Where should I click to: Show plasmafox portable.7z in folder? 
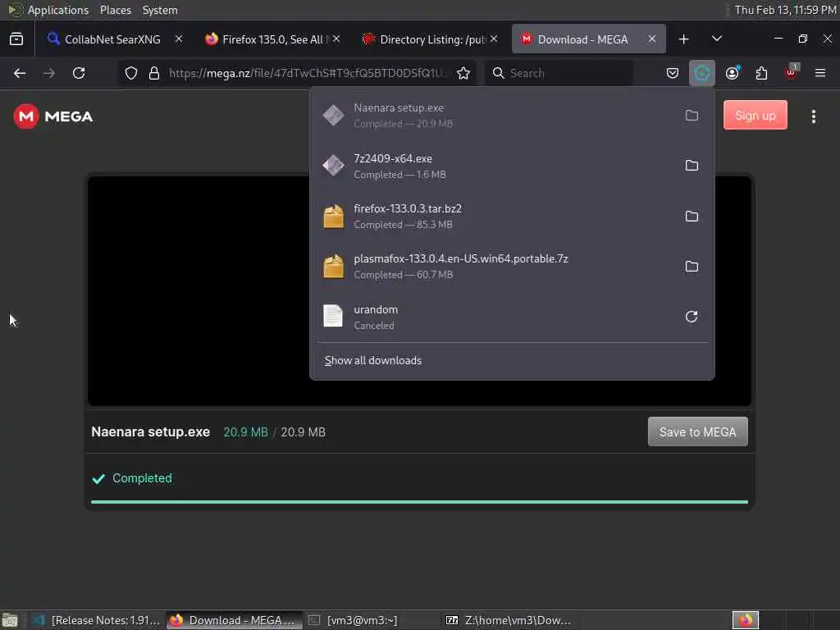692,267
